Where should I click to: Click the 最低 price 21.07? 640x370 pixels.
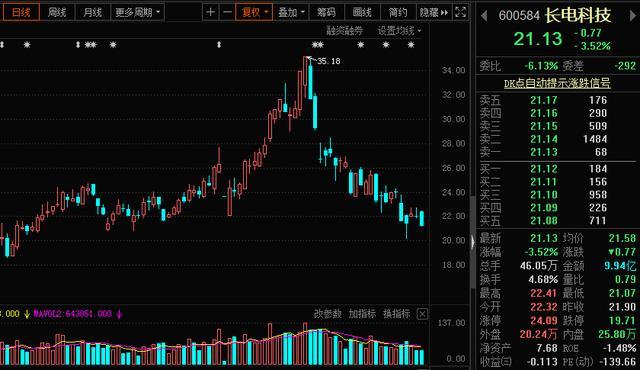click(622, 293)
